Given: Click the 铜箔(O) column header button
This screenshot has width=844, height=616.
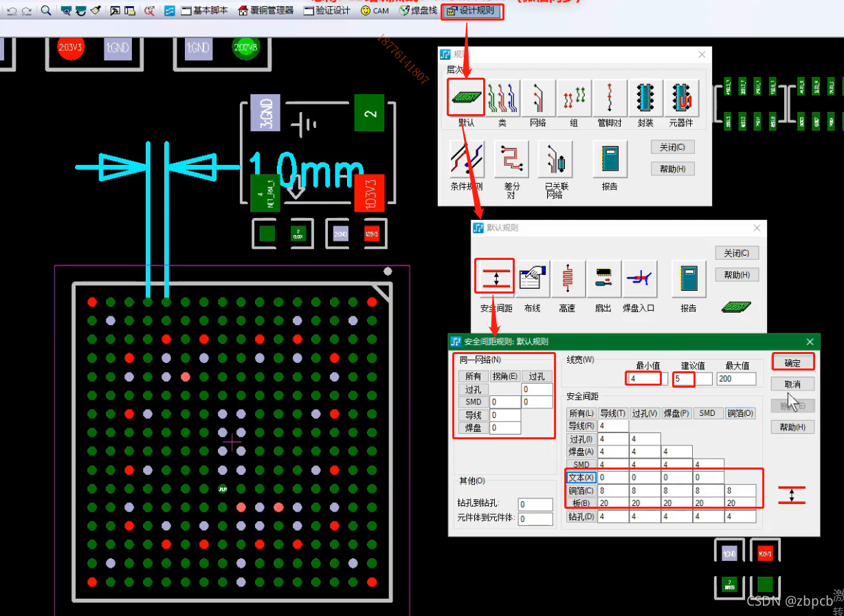Looking at the screenshot, I should coord(741,413).
